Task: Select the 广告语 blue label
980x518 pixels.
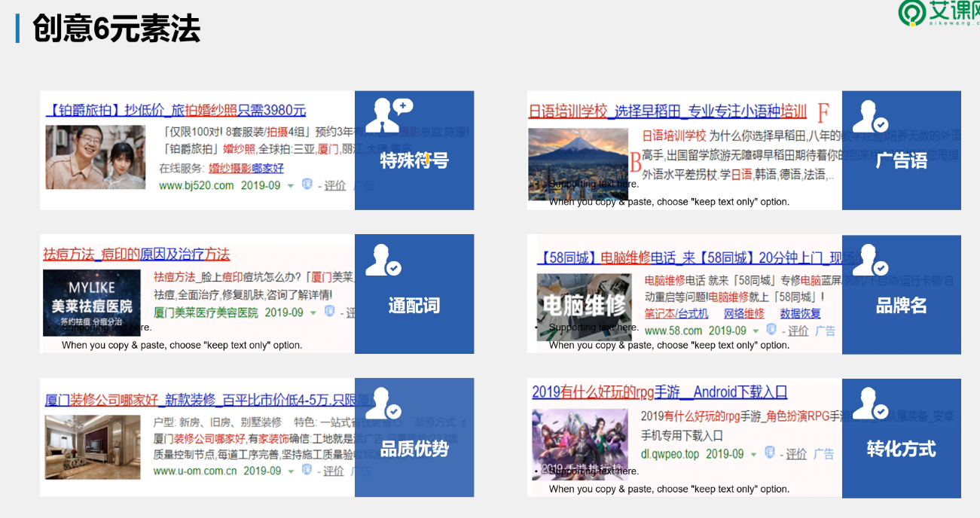Action: (902, 160)
